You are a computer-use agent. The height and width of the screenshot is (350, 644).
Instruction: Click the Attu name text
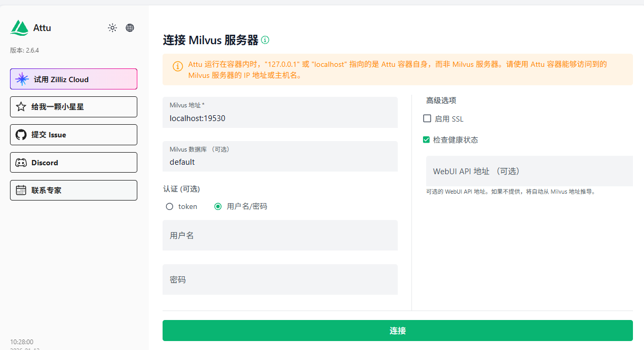tap(42, 28)
